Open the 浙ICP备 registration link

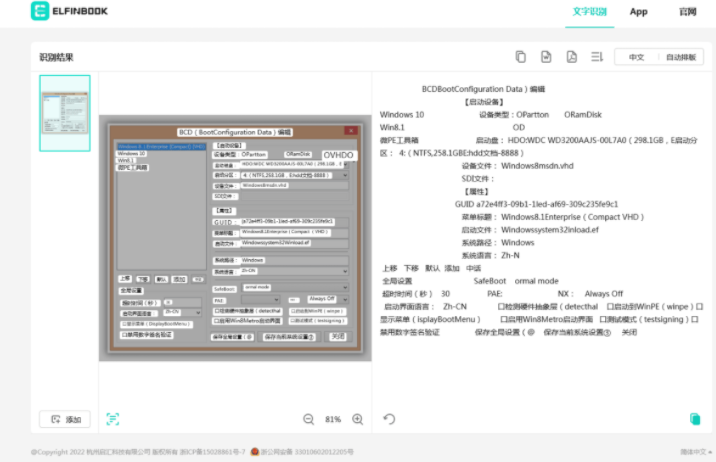pos(210,452)
